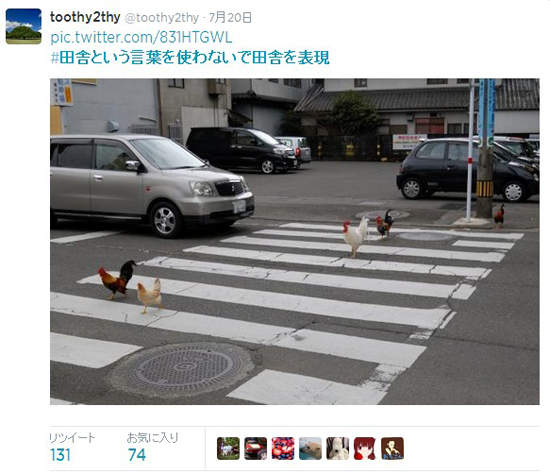View the 74 favorites count
The width and height of the screenshot is (550, 474).
[137, 455]
